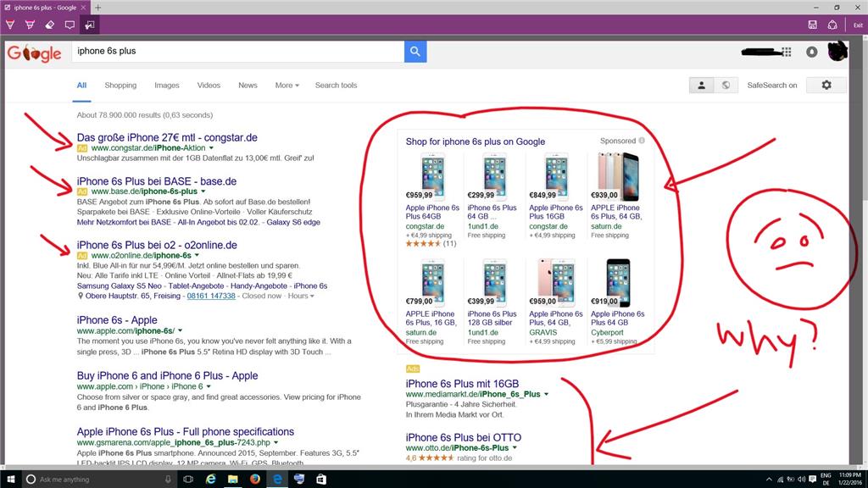Open the Google account avatar

837,52
